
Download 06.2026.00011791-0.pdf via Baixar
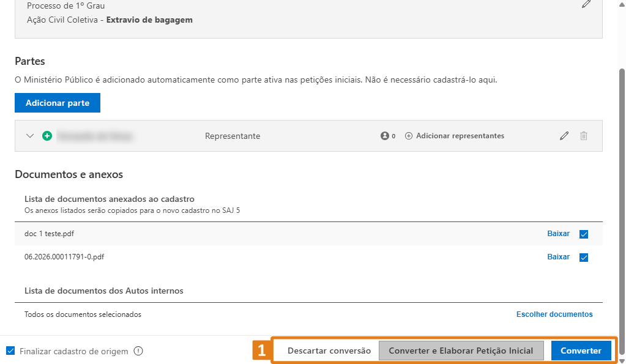pos(558,257)
